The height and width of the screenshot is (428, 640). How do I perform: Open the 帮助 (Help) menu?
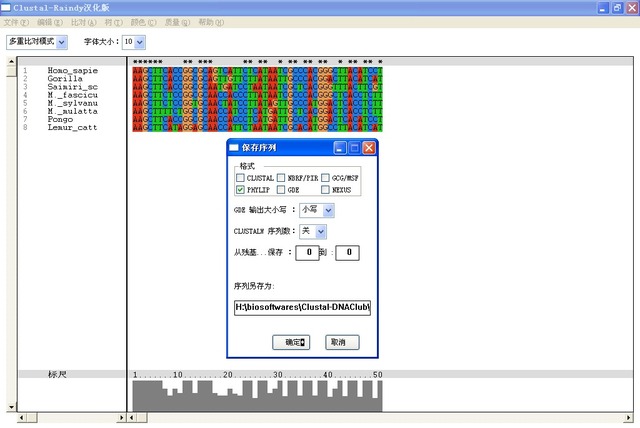(x=211, y=22)
